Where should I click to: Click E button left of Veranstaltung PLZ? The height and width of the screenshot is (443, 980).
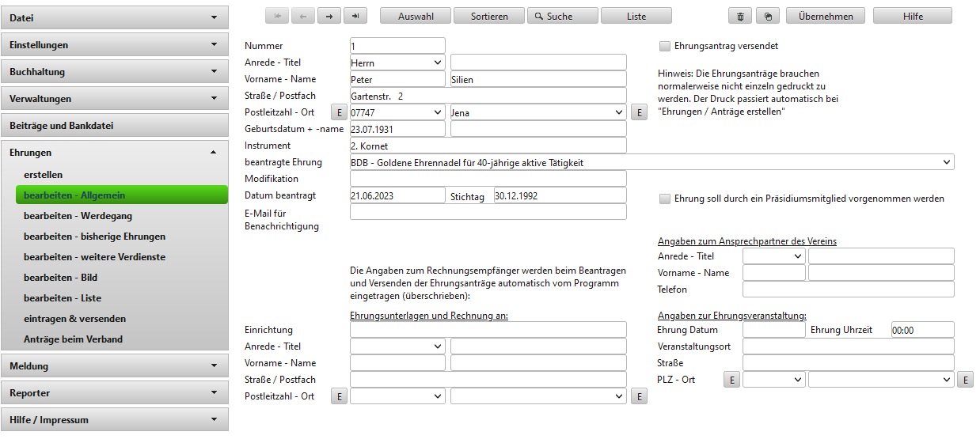coord(732,380)
